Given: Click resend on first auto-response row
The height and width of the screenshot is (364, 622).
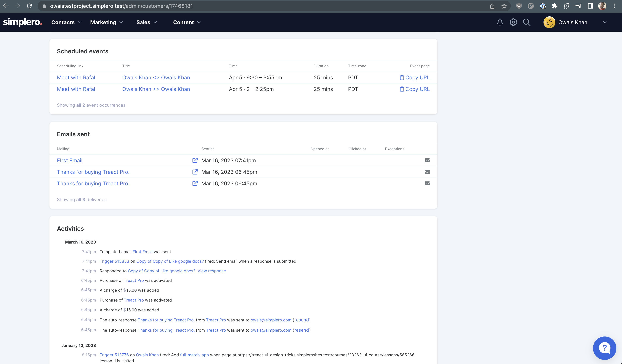Looking at the screenshot, I should (301, 320).
